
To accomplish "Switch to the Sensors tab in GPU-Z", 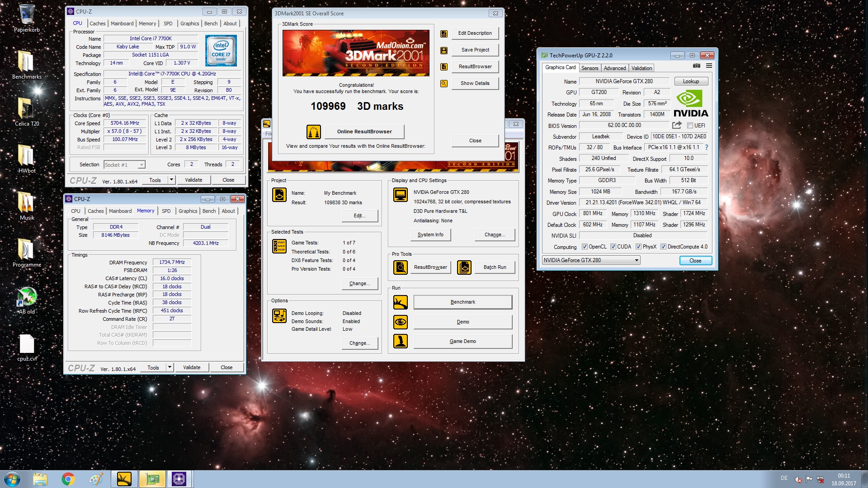I will (x=590, y=68).
